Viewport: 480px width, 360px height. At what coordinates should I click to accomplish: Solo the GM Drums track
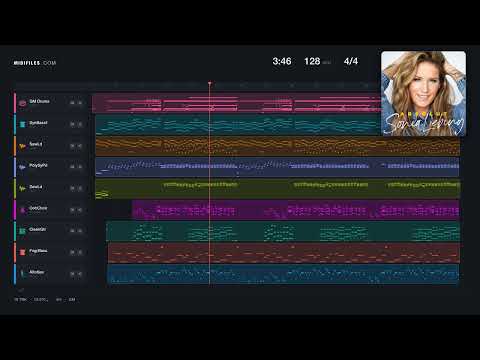80,103
